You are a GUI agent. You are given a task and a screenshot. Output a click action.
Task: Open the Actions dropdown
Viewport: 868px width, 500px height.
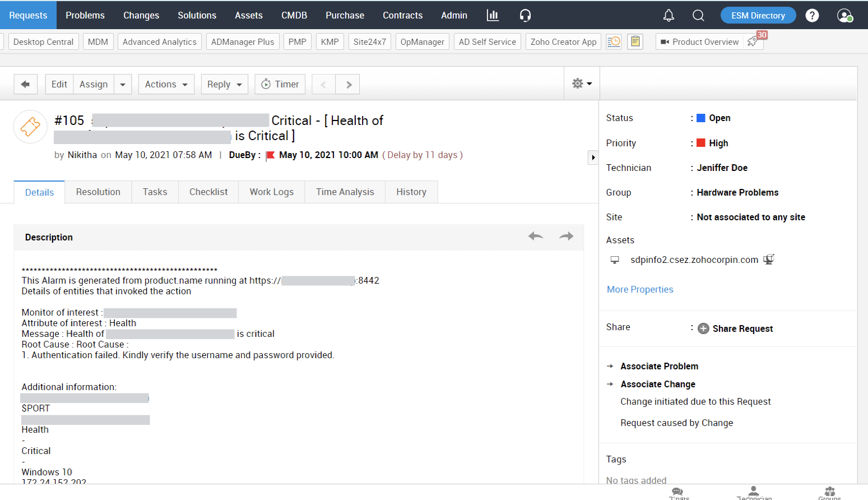coord(166,84)
